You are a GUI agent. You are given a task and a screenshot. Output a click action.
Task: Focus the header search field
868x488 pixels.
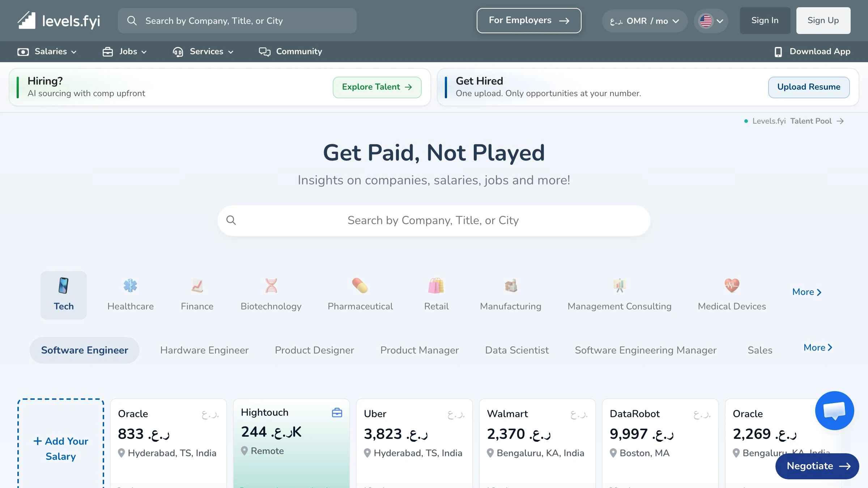(x=237, y=21)
